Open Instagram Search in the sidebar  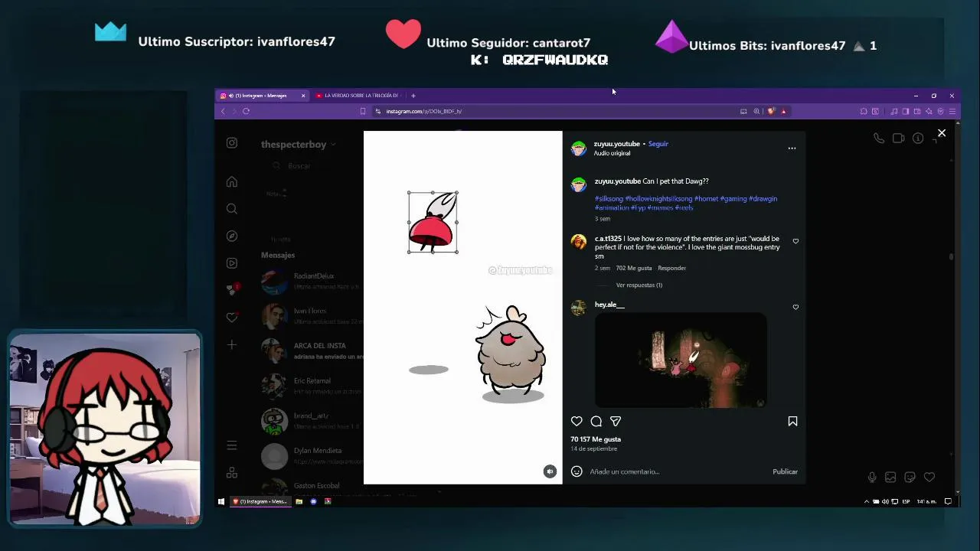coord(232,209)
